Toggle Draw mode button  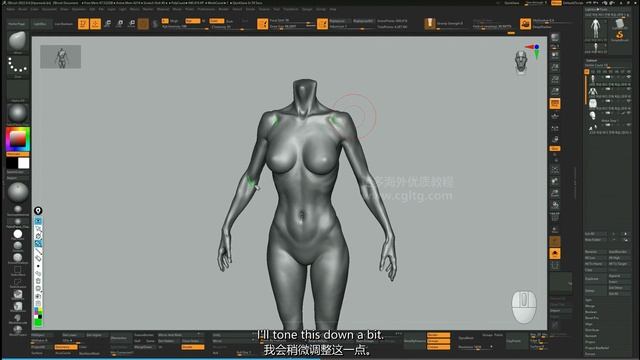click(96, 24)
